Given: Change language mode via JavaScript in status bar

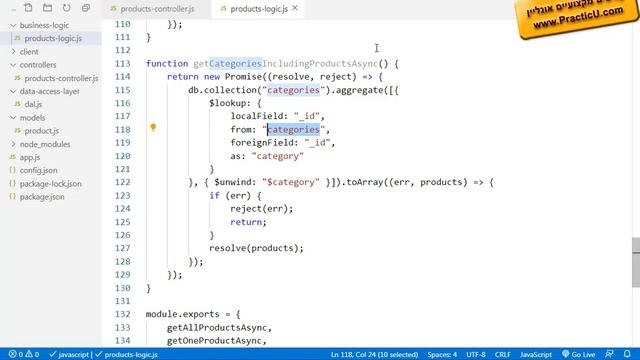Looking at the screenshot, I should tap(536, 354).
